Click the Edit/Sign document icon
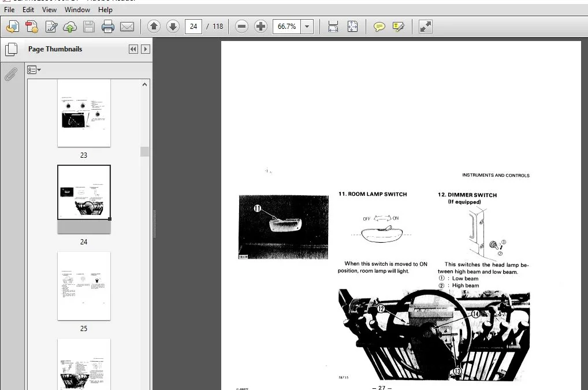This screenshot has width=588, height=390. click(x=51, y=27)
